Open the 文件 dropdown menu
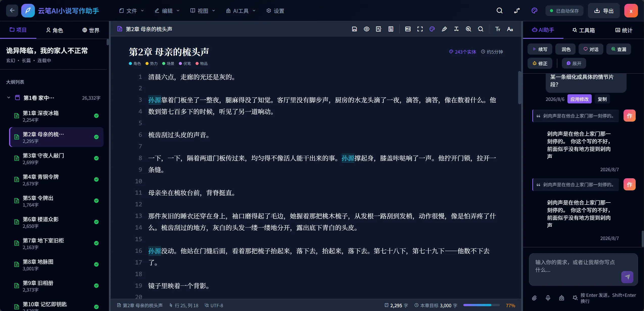The width and height of the screenshot is (644, 311). [x=132, y=11]
